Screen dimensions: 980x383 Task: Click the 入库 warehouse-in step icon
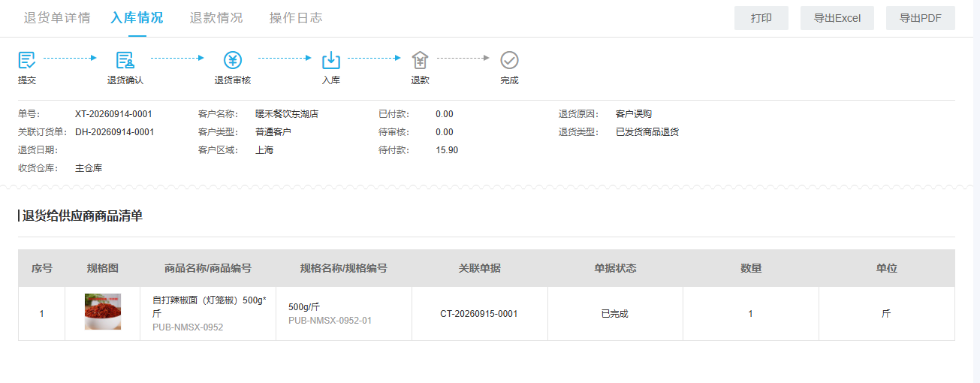(x=331, y=60)
